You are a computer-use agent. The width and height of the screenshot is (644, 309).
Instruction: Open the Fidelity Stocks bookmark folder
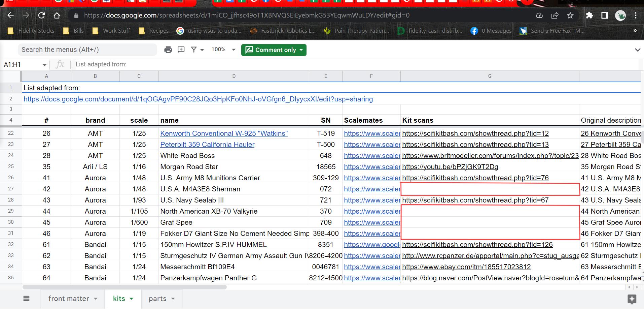pyautogui.click(x=31, y=31)
